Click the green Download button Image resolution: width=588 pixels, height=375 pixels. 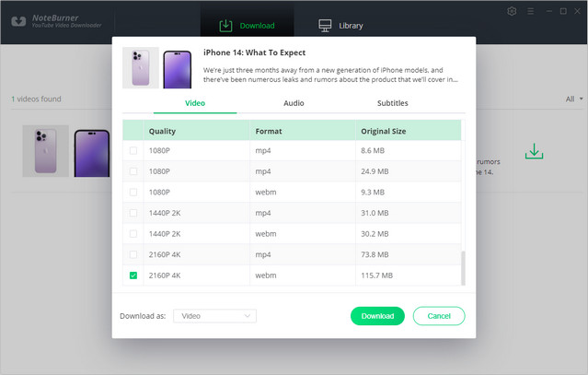pyautogui.click(x=377, y=316)
